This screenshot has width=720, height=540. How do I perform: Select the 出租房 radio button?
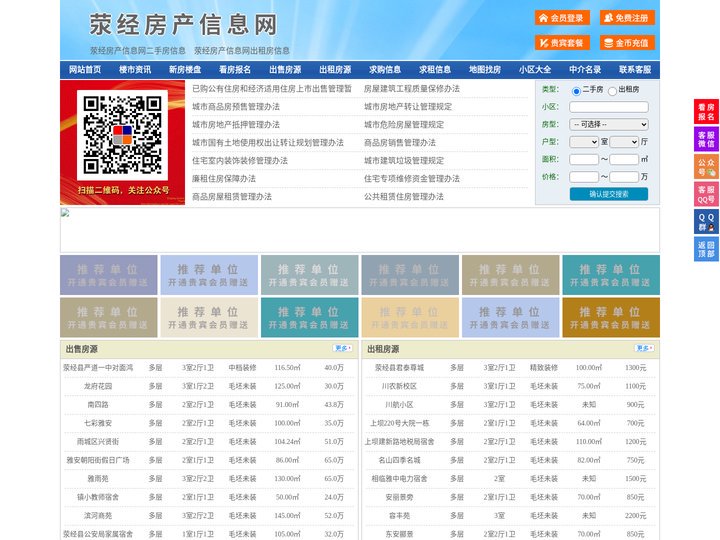[x=612, y=91]
